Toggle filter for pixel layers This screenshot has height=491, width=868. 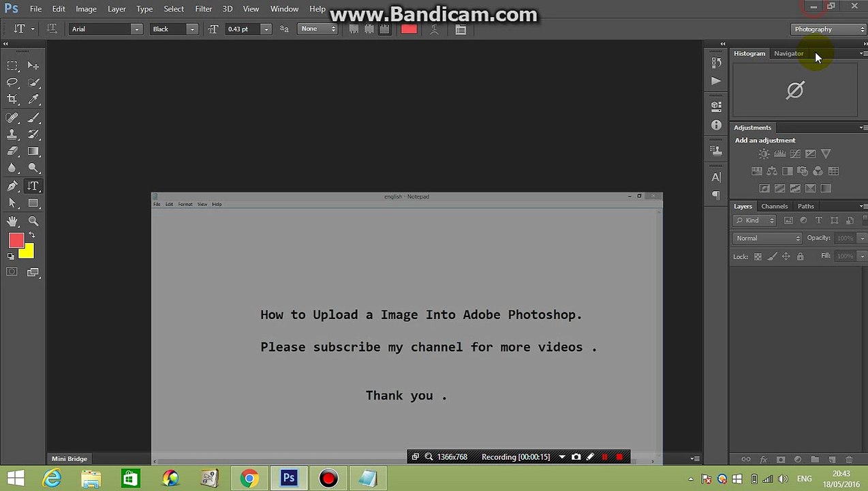[x=788, y=220]
